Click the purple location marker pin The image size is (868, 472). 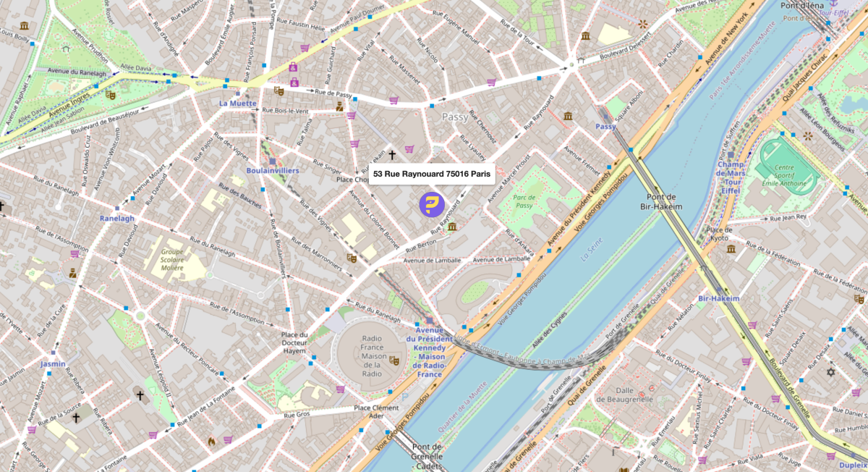tap(431, 205)
